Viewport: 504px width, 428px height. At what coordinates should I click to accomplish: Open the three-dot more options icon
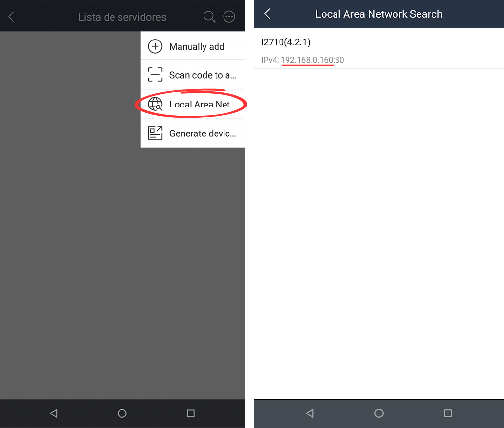click(x=229, y=17)
